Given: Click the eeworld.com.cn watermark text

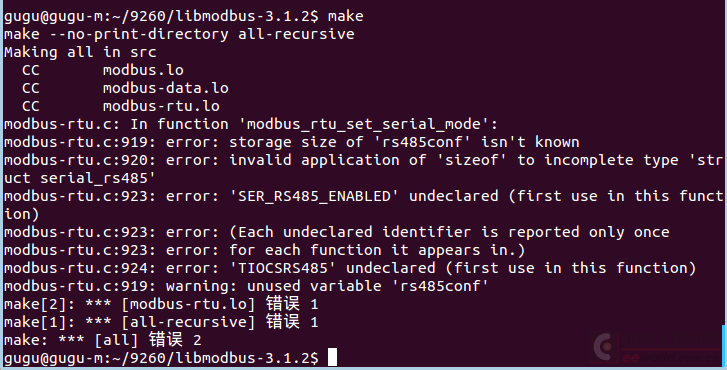Looking at the screenshot, I should pos(671,358).
